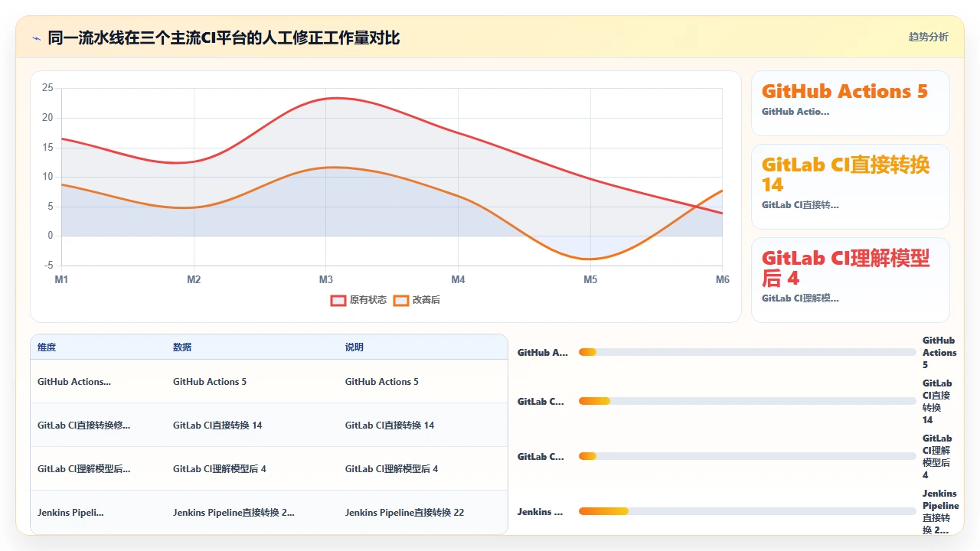
Task: Sort by the 说明 column header
Action: [354, 347]
